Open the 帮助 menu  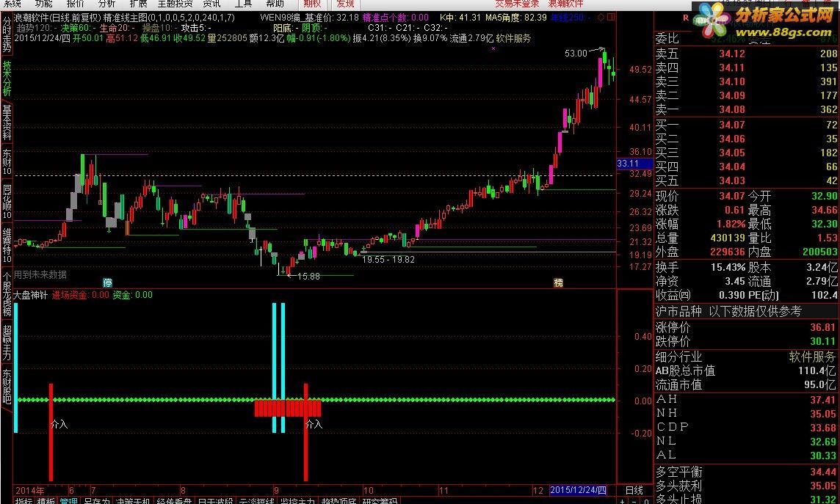(275, 4)
